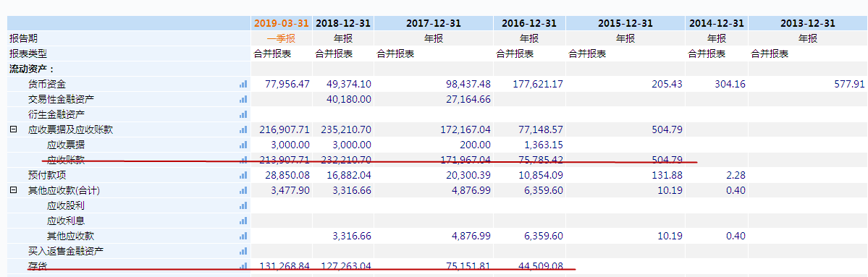Click cell value 205.43

point(667,84)
